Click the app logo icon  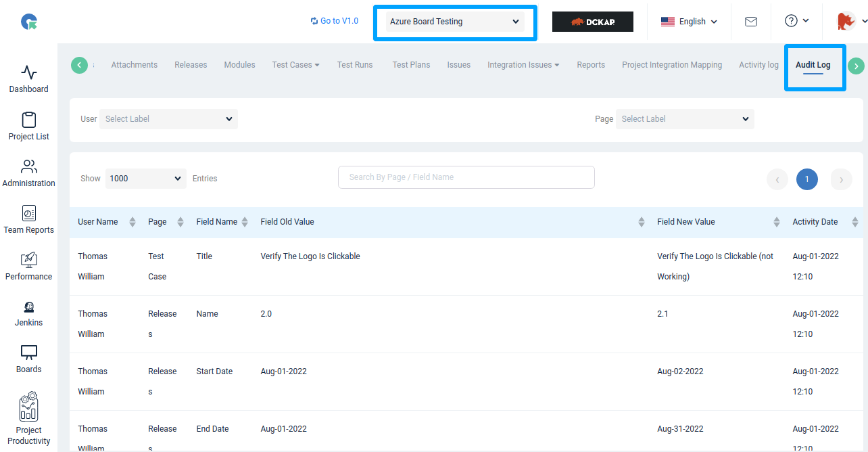[29, 22]
